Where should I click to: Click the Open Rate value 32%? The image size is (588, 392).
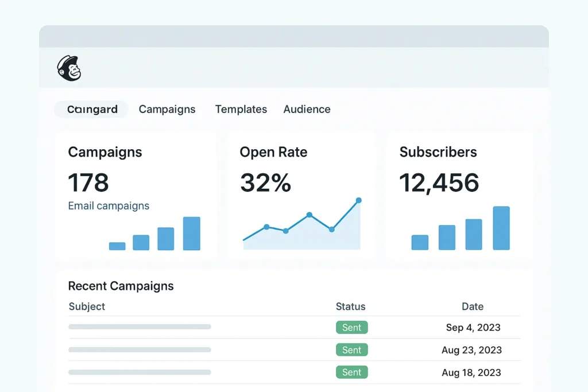coord(265,183)
